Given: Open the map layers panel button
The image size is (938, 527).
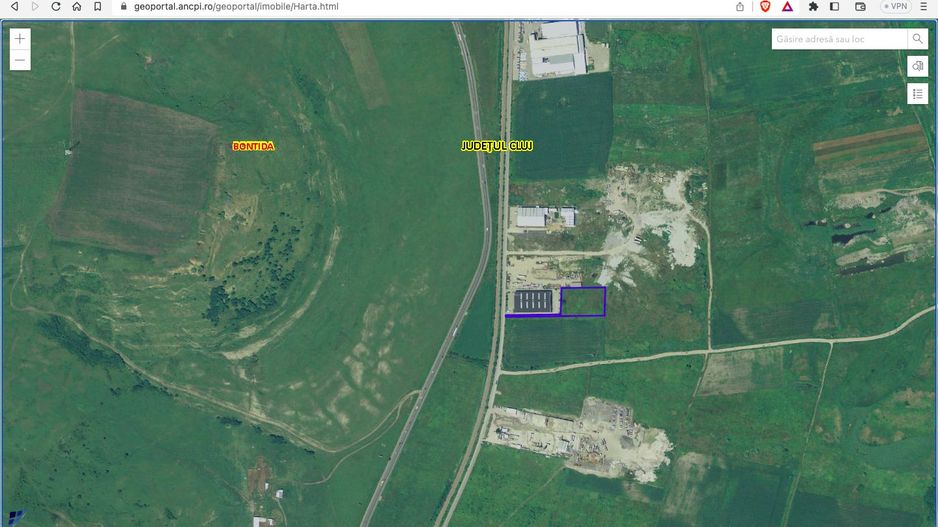Looking at the screenshot, I should 917,66.
